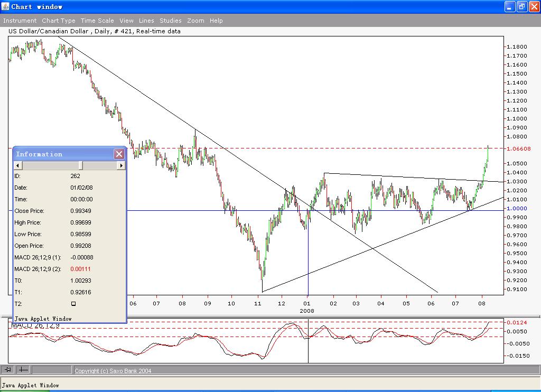Open the Chart Type menu
Viewport: 541px width, 392px height.
tap(59, 21)
